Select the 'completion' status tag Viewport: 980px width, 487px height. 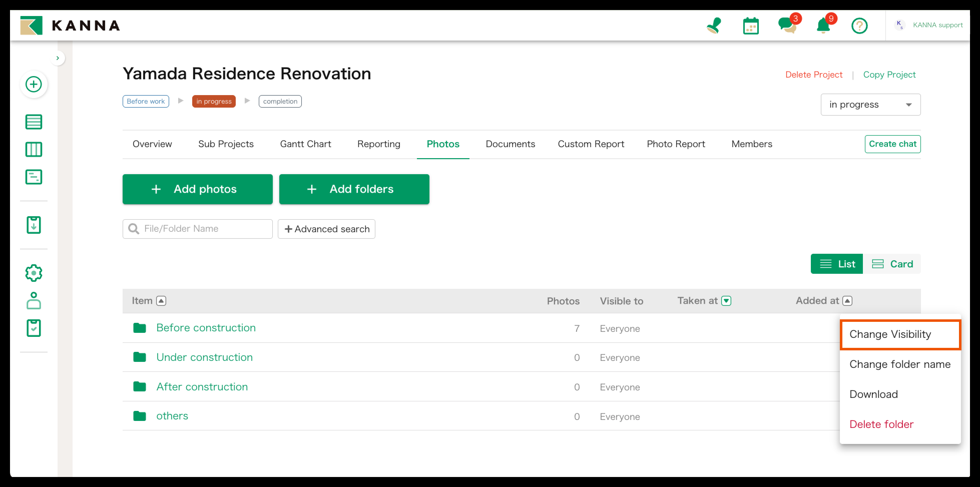tap(280, 101)
